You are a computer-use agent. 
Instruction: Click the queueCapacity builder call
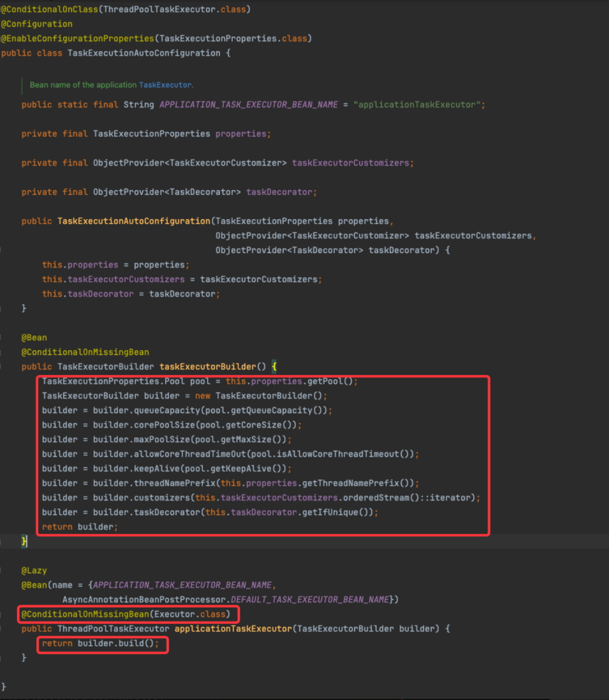[x=167, y=411]
